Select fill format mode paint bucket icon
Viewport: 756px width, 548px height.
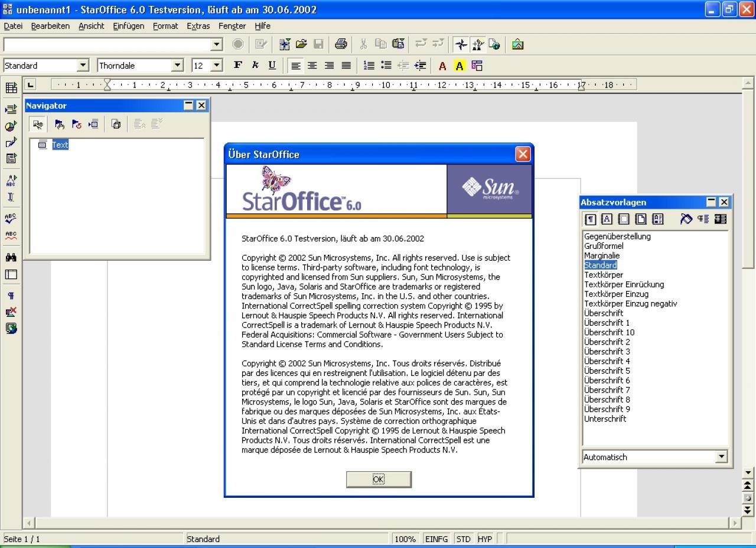click(686, 219)
